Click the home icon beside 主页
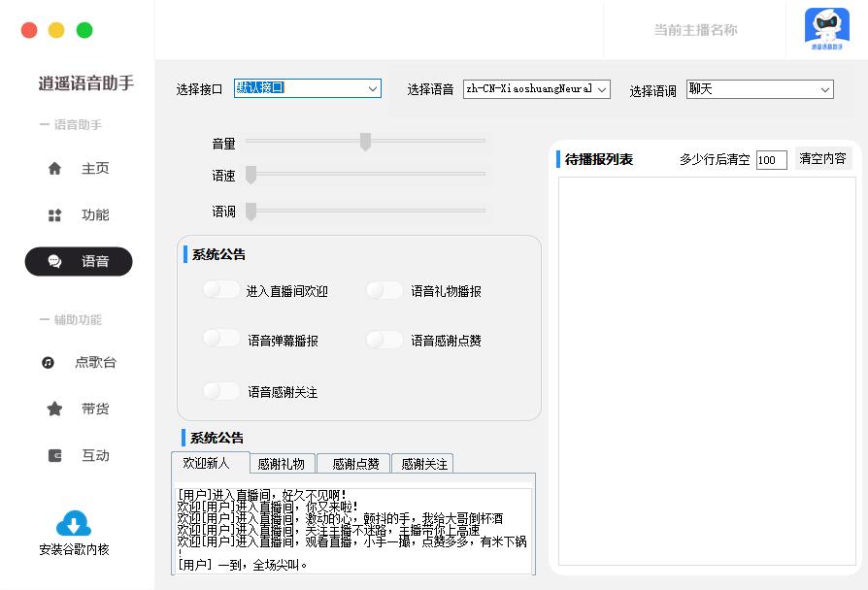Image resolution: width=868 pixels, height=590 pixels. coord(55,169)
